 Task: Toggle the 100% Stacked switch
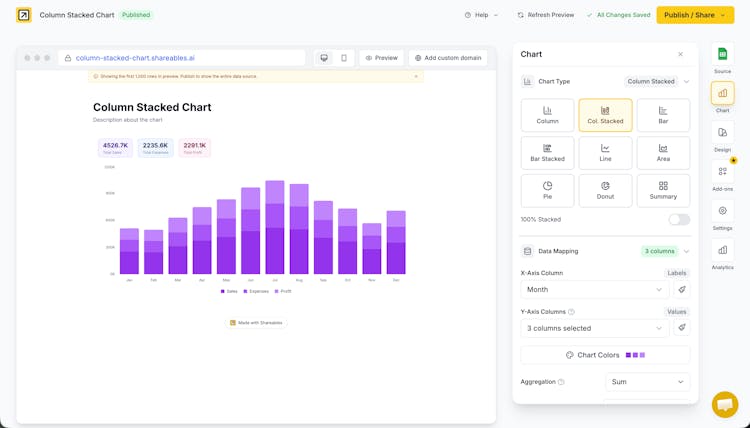[x=678, y=219]
